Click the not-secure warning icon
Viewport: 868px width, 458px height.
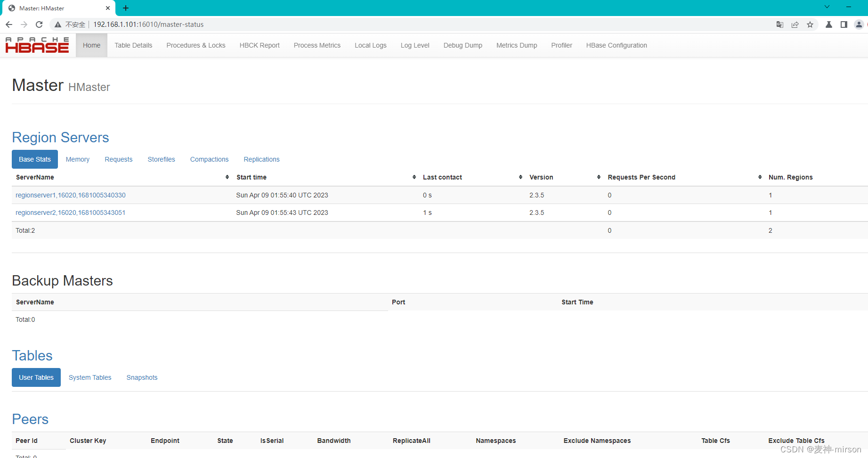tap(58, 25)
